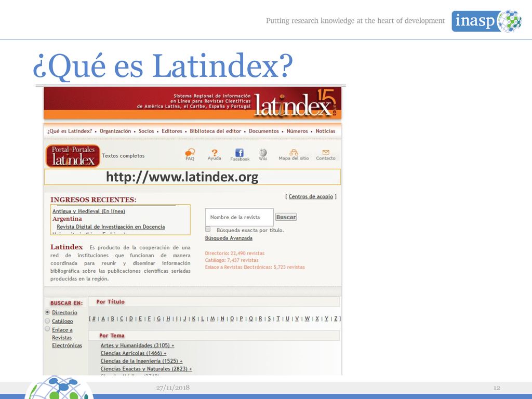Open the Editores menu item
This screenshot has height=399, width=532.
pos(171,131)
